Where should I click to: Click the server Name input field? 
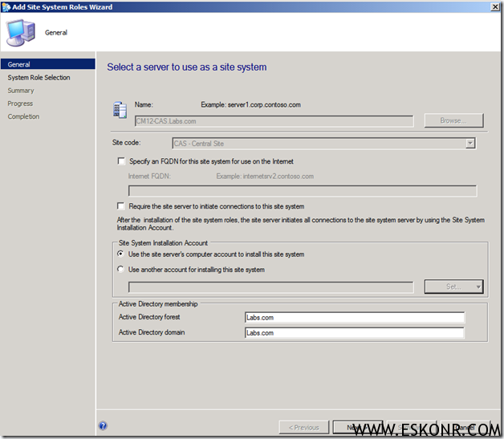274,121
